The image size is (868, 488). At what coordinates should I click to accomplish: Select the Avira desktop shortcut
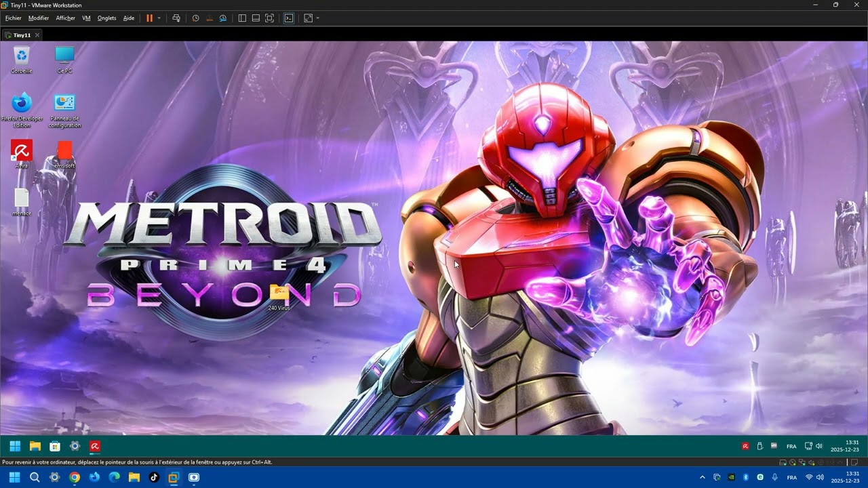[22, 155]
